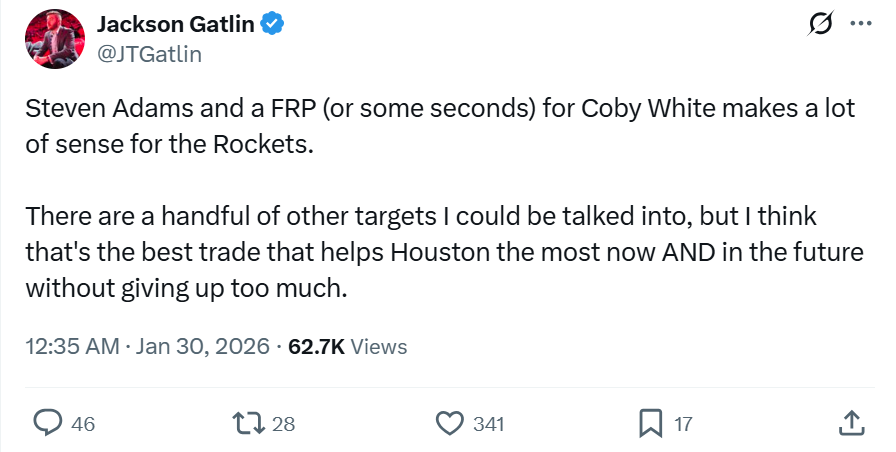Click the 46 replies count
The height and width of the screenshot is (452, 896).
click(x=84, y=424)
